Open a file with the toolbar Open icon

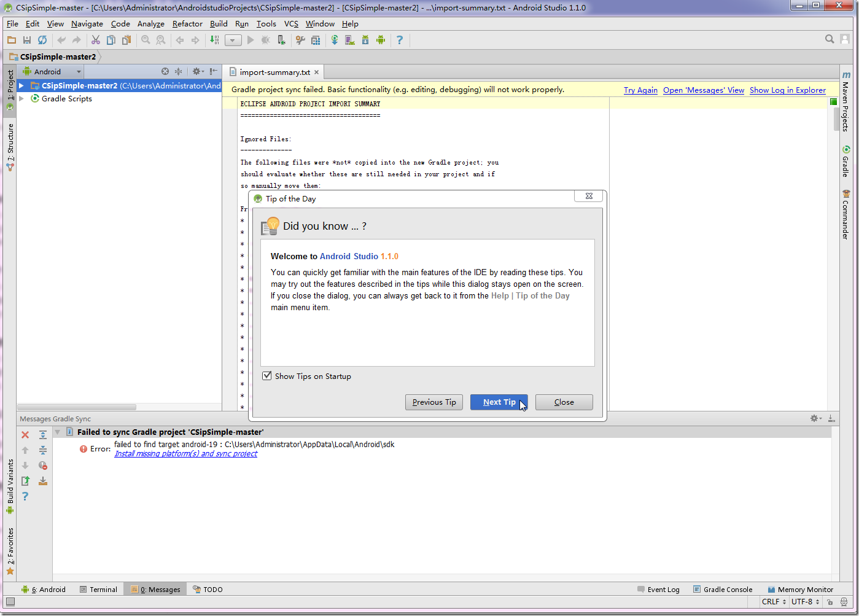point(12,40)
